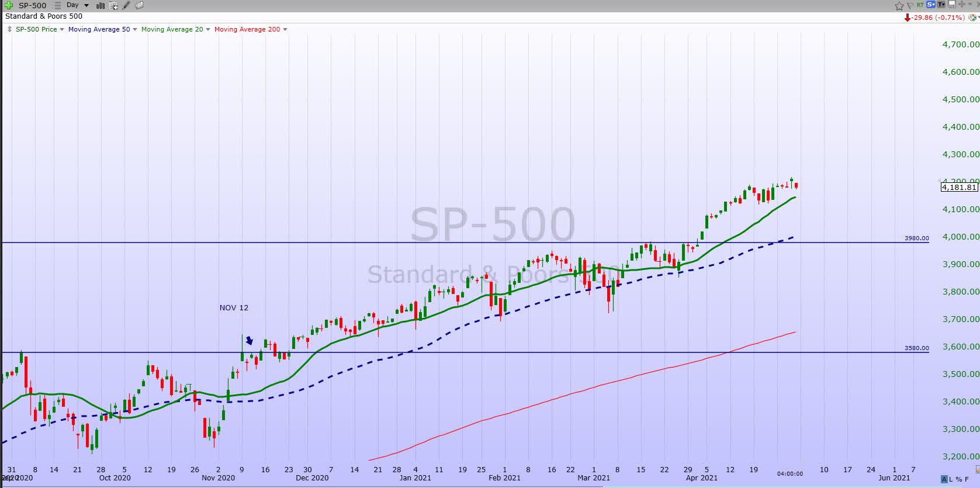Click the share chart icon
This screenshot has height=488, width=980.
pyautogui.click(x=961, y=4)
